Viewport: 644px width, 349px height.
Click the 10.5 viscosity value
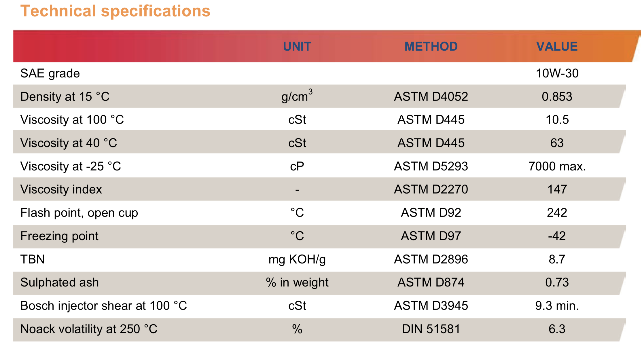pyautogui.click(x=557, y=120)
